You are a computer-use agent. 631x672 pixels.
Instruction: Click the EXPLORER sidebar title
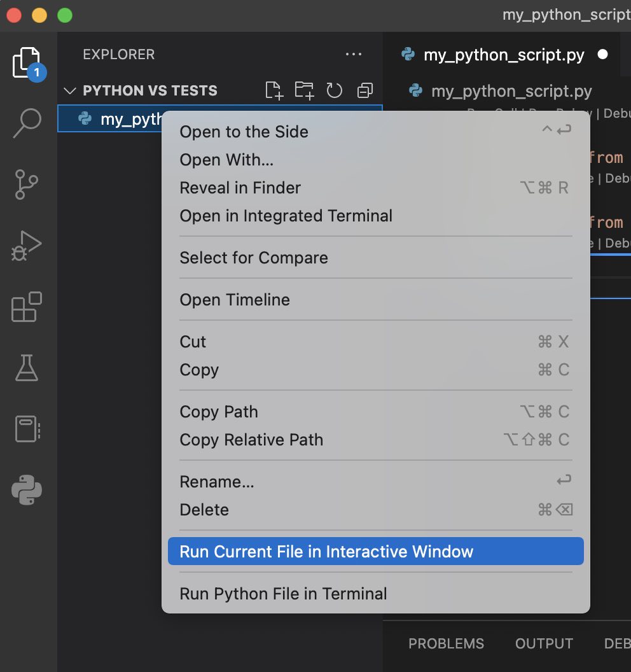(x=119, y=55)
